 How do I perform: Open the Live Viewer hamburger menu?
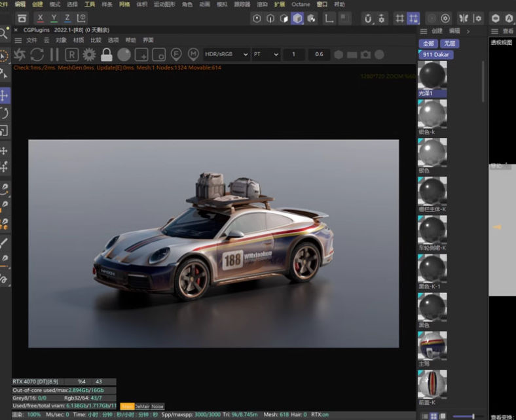coord(18,41)
